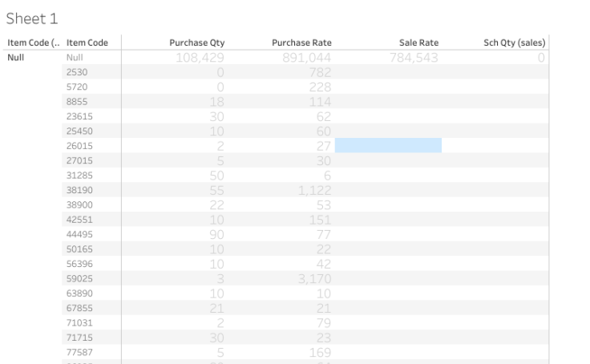Image resolution: width=590 pixels, height=364 pixels.
Task: Select the 1,122 Purchase Rate cell
Action: pyautogui.click(x=313, y=190)
